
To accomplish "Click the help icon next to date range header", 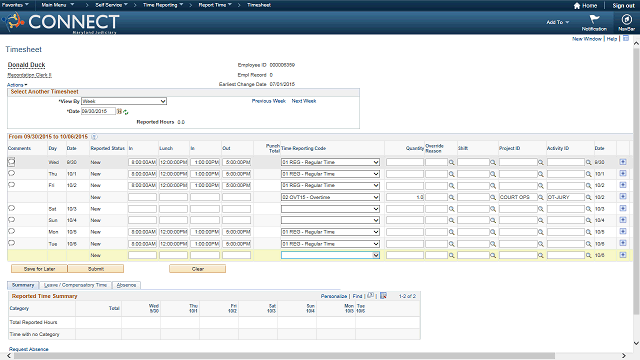I will (x=94, y=137).
